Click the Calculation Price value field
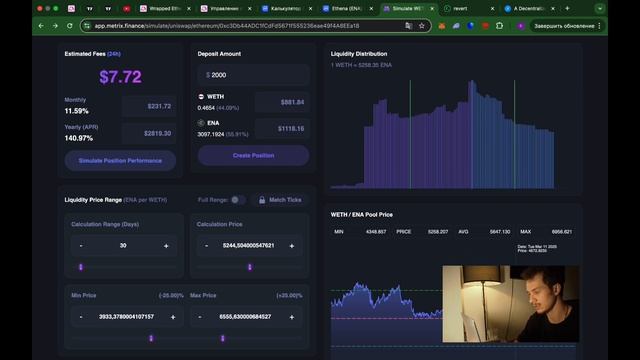This screenshot has height=360, width=640. tap(249, 246)
